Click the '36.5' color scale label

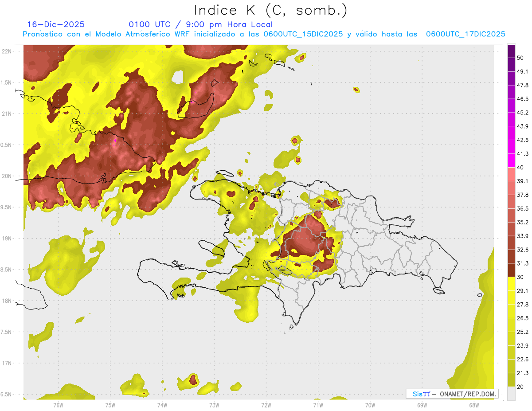[523, 209]
